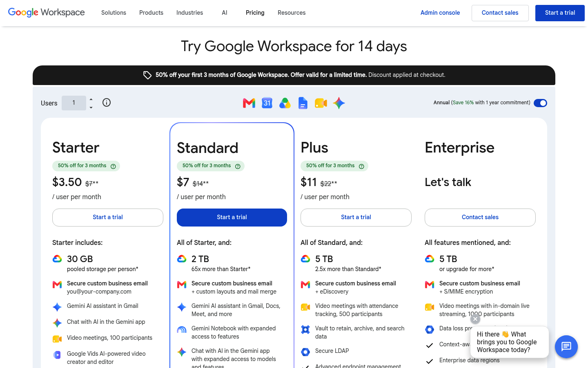Open the Google Meet app icon
The width and height of the screenshot is (588, 368).
pyautogui.click(x=321, y=103)
